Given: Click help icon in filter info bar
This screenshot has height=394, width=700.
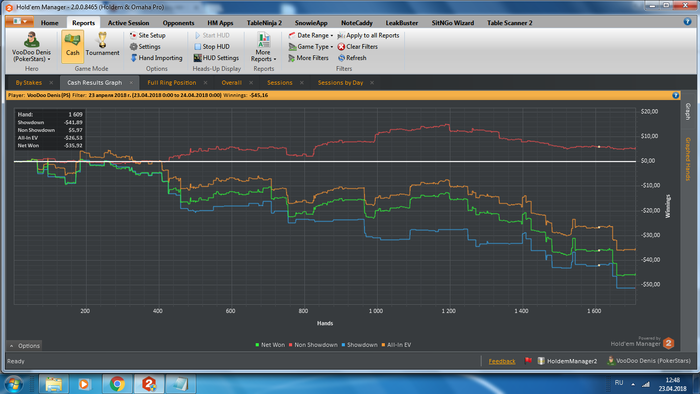Looking at the screenshot, I should (675, 95).
